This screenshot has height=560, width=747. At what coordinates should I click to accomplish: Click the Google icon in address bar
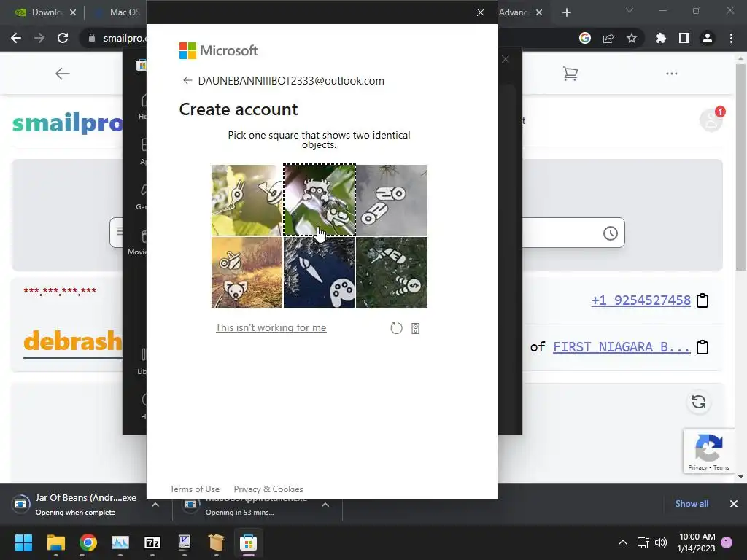click(x=585, y=38)
